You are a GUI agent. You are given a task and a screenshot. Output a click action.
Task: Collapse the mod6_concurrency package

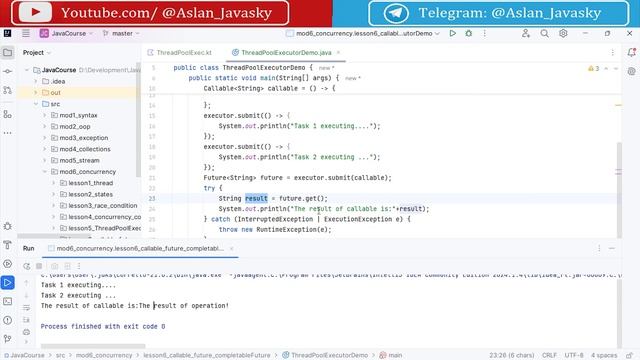pyautogui.click(x=45, y=172)
